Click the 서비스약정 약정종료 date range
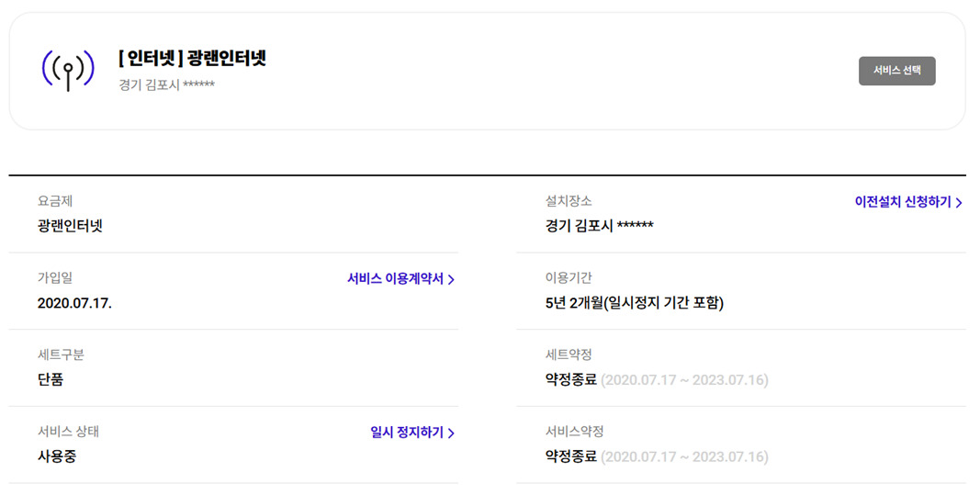Viewport: 980px width, 495px height. tap(684, 456)
